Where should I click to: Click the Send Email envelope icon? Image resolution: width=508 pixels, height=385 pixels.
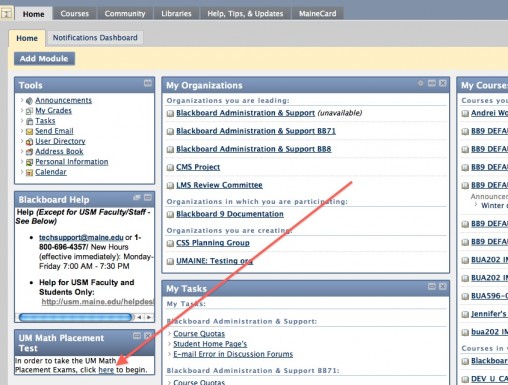[x=29, y=131]
